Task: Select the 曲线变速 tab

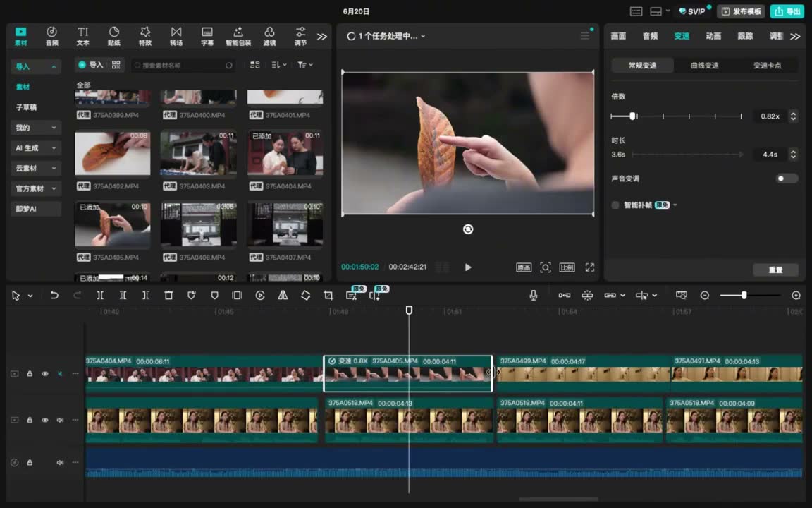Action: click(705, 66)
